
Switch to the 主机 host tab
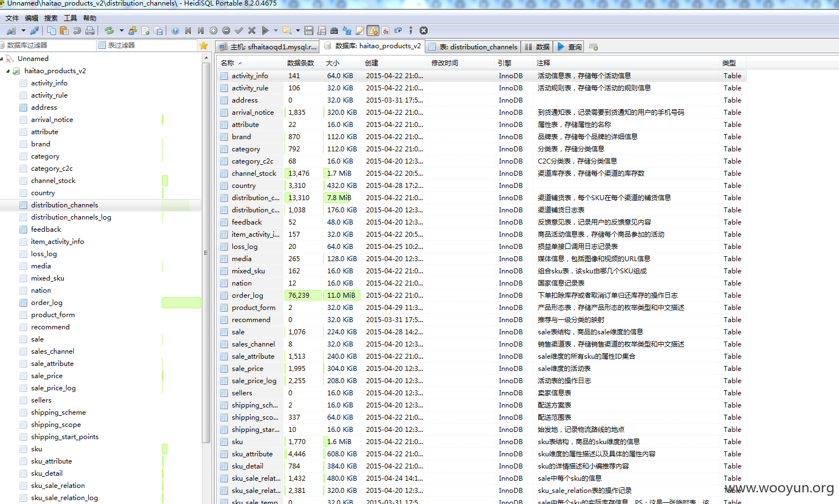(268, 47)
